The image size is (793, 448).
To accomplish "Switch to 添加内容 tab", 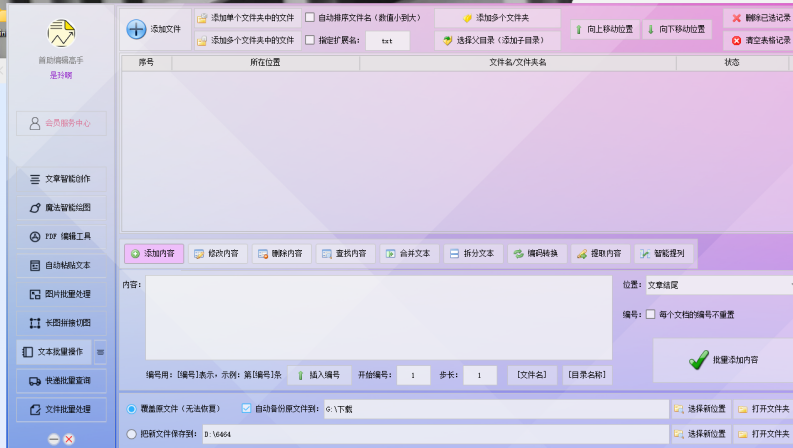I will [154, 253].
